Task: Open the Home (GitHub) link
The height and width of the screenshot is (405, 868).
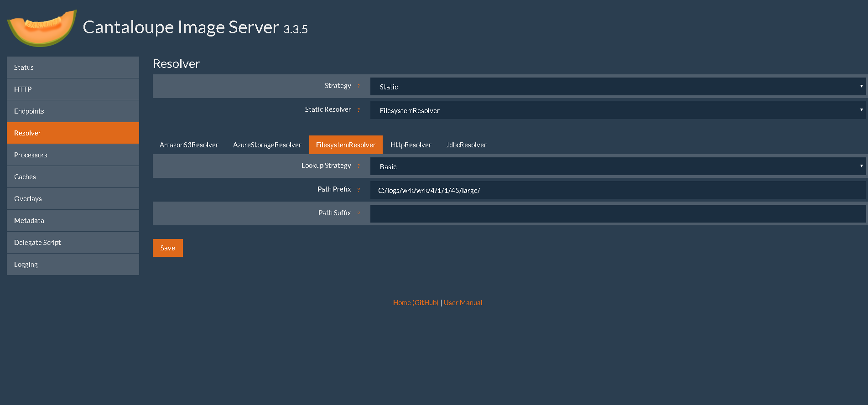Action: (416, 303)
